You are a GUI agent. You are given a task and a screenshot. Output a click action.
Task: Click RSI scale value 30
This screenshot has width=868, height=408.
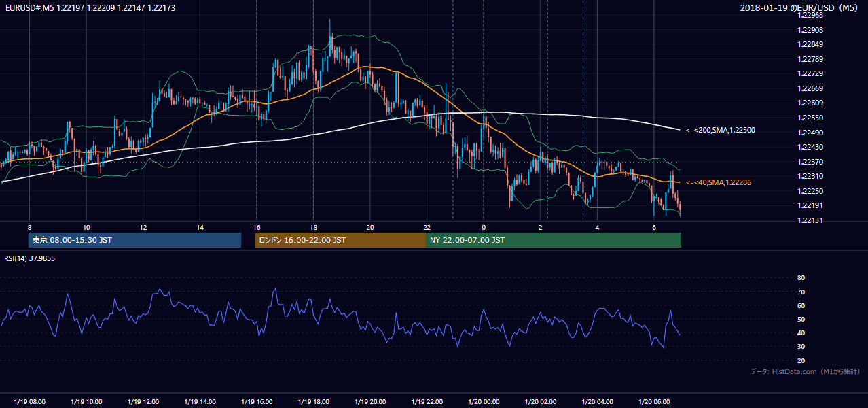[x=801, y=347]
